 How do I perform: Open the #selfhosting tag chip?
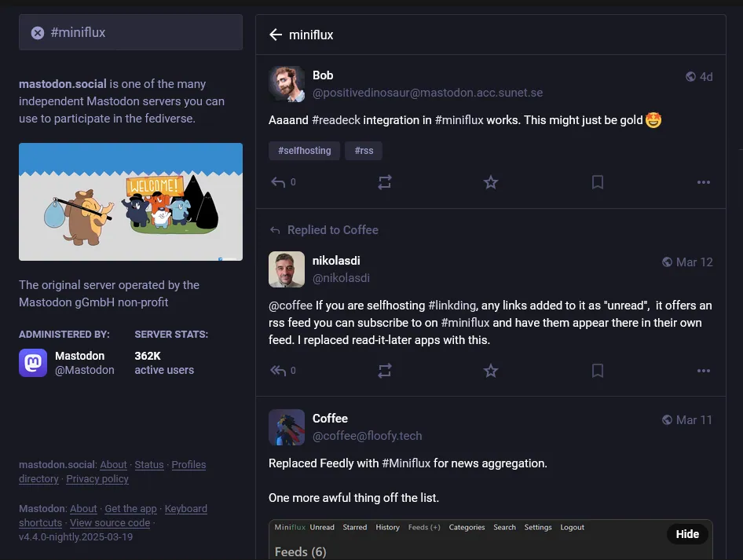[304, 151]
